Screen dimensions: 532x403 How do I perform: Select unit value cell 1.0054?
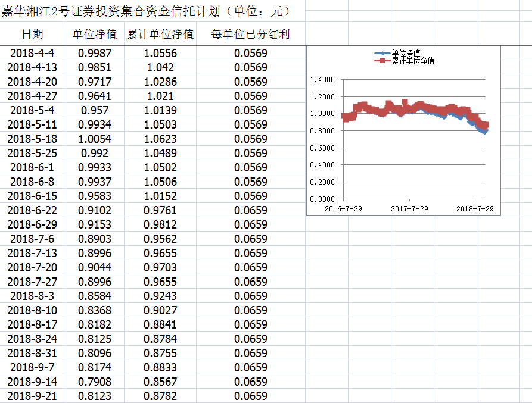(95, 139)
